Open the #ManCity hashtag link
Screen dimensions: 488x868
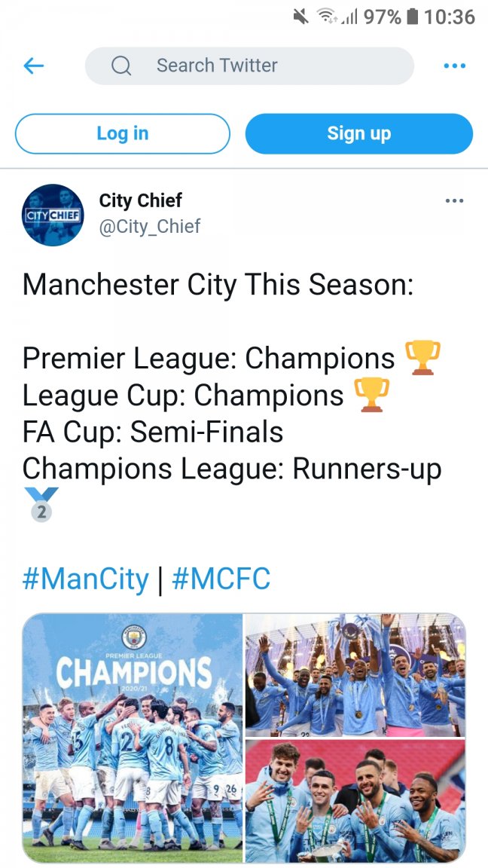(86, 579)
